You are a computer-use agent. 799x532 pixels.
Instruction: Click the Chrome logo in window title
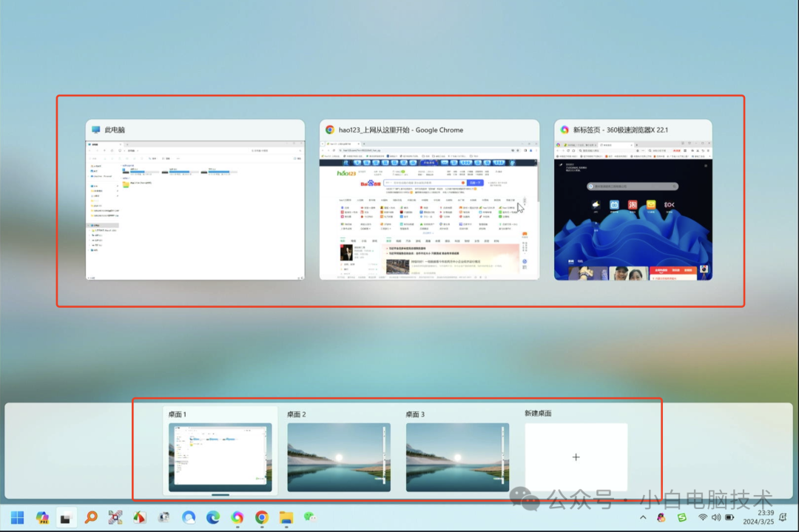click(x=330, y=130)
